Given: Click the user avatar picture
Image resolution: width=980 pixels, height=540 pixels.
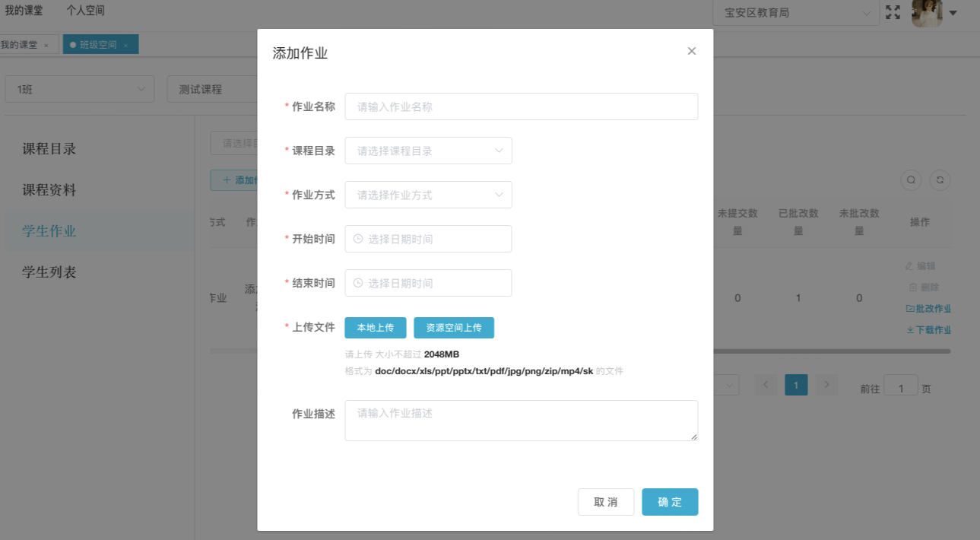Looking at the screenshot, I should pos(926,12).
